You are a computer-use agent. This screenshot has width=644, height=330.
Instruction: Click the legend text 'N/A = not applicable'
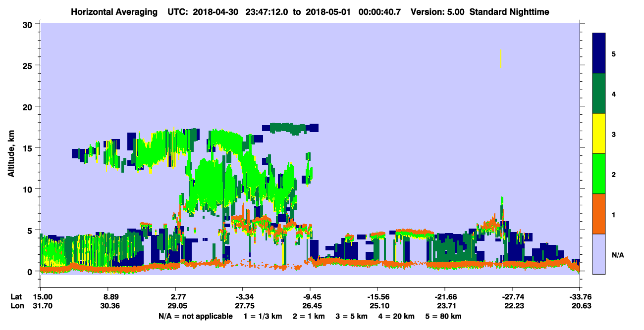point(195,316)
